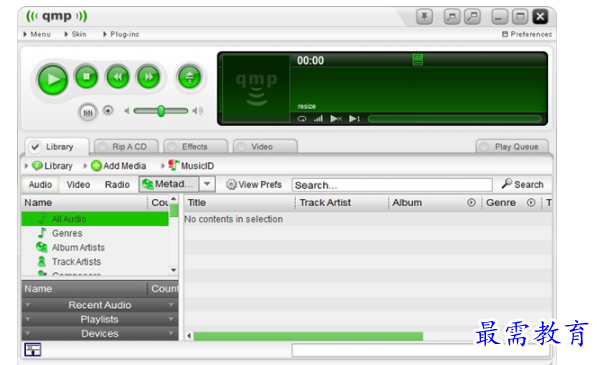597x365 pixels.
Task: Expand the Library toolbar menu
Action: click(x=49, y=166)
